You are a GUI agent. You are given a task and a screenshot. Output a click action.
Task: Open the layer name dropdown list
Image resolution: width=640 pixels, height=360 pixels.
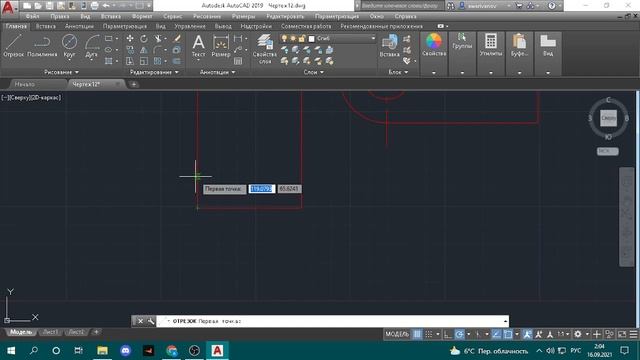[373, 38]
